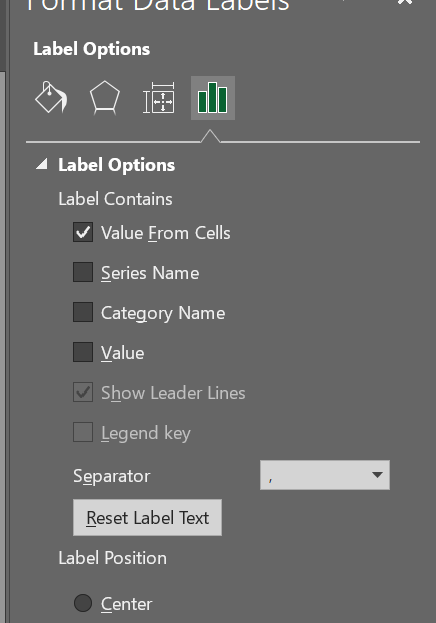Screen dimensions: 436x623
Task: Enable the Series Name checkbox
Action: click(83, 272)
